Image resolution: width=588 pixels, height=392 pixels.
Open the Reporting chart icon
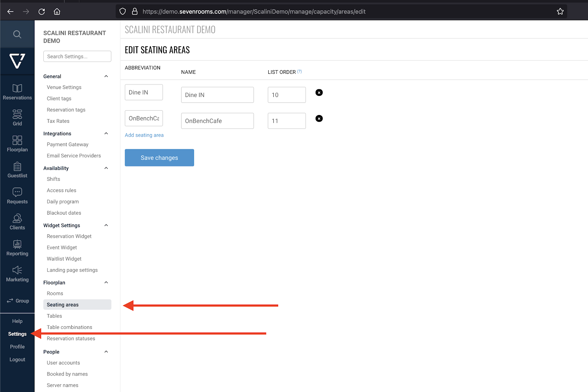pyautogui.click(x=17, y=244)
